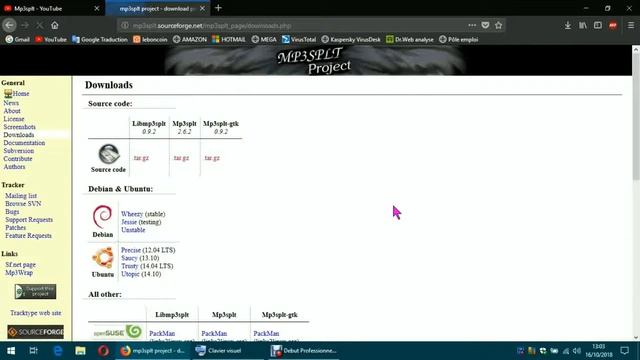Open the About sidebar link
This screenshot has width=640, height=360.
tap(12, 111)
